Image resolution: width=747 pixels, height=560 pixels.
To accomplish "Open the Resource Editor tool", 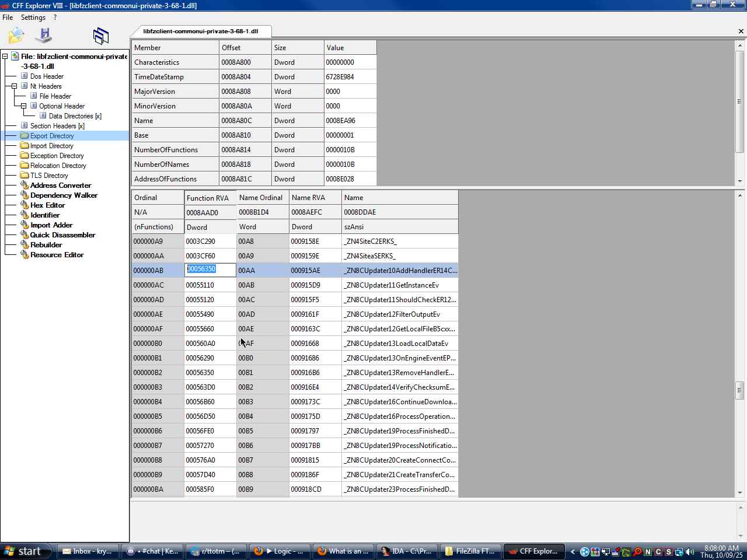I will point(57,255).
